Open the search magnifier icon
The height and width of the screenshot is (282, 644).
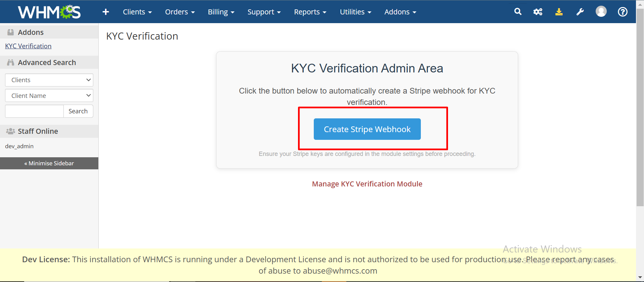point(518,12)
